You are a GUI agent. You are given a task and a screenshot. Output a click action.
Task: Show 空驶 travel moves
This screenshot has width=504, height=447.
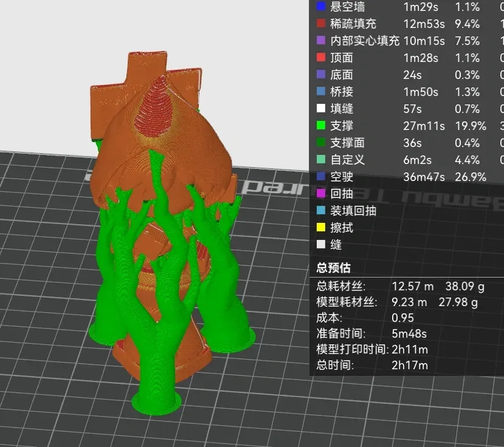click(321, 177)
